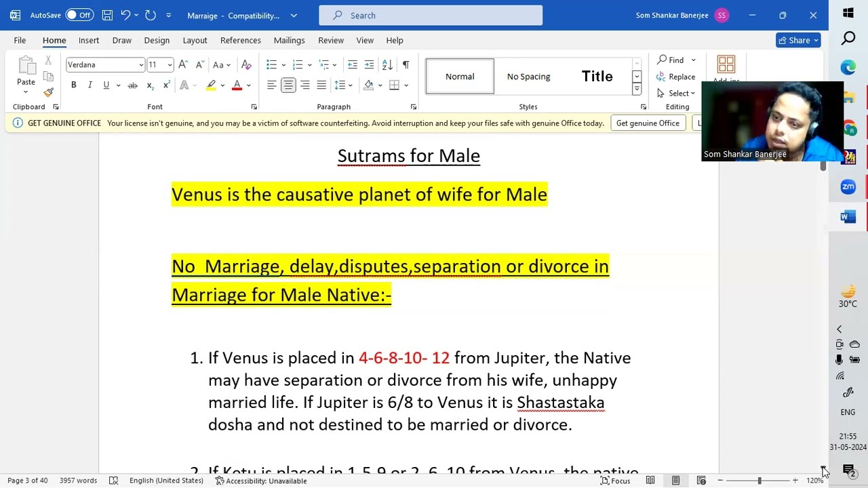This screenshot has height=488, width=868.
Task: Undo the last action
Action: tap(125, 15)
